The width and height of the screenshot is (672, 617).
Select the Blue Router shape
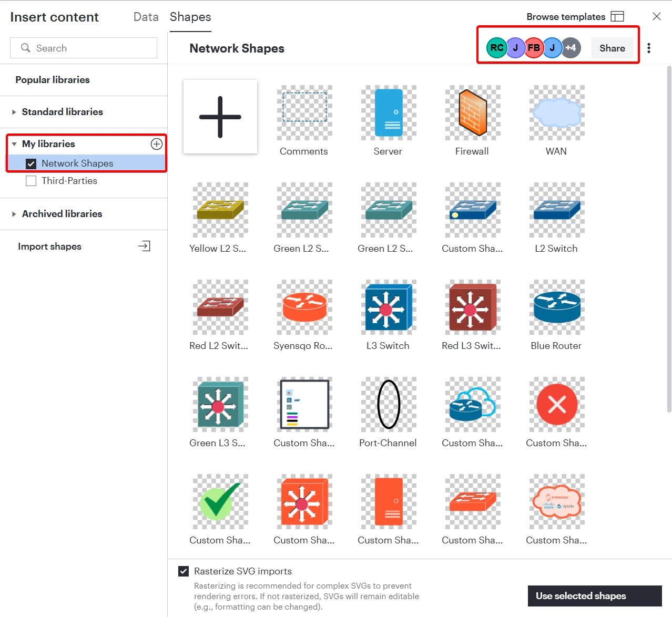(557, 307)
